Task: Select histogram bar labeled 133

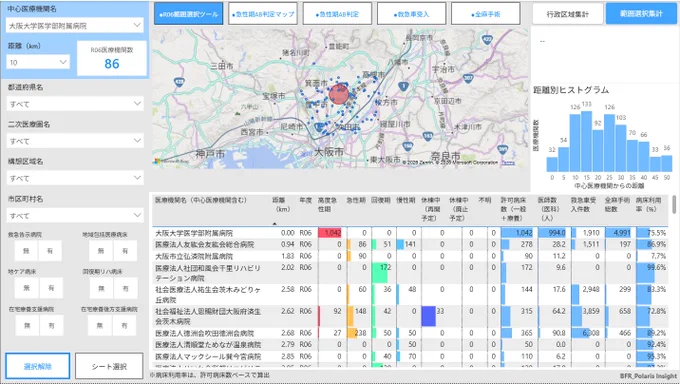Action: [x=586, y=141]
